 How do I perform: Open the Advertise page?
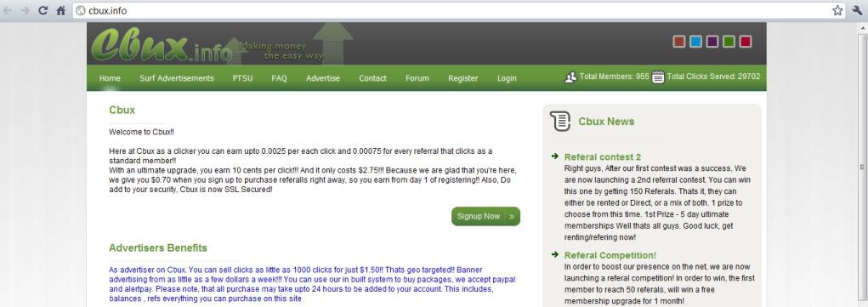tap(323, 78)
